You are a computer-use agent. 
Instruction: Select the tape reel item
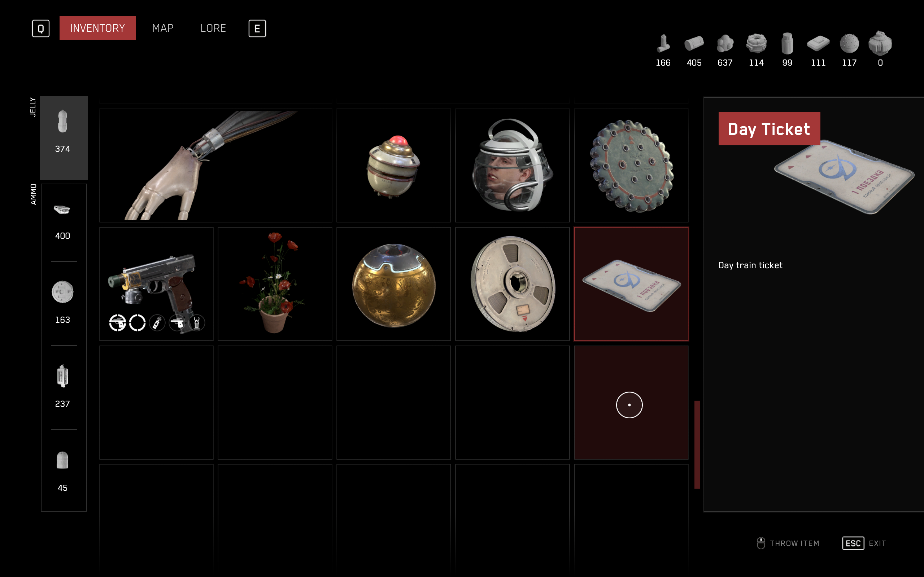(x=513, y=284)
